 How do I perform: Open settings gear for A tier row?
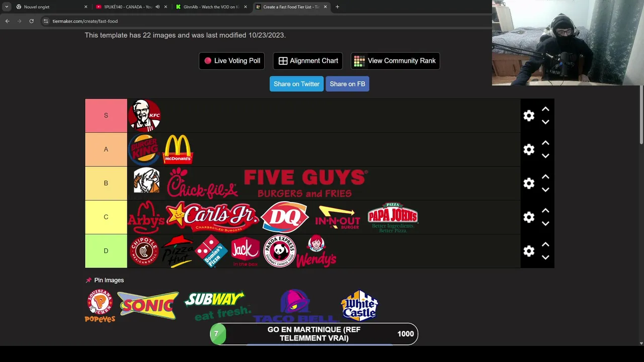(x=529, y=149)
